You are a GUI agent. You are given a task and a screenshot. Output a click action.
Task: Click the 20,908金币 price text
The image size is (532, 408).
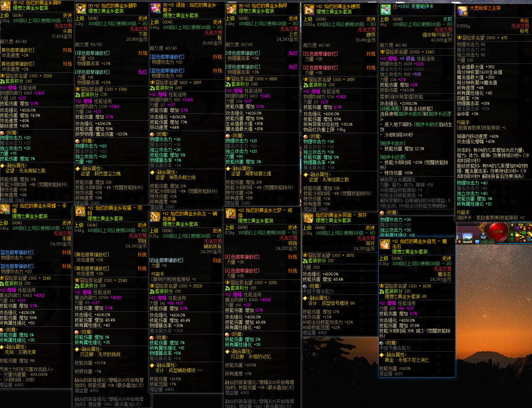[137, 39]
